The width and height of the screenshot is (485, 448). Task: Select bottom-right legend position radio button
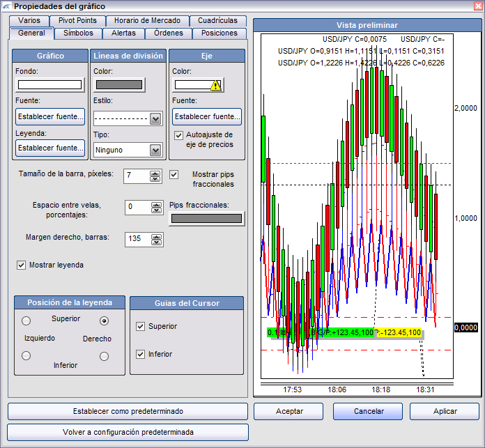pos(105,356)
